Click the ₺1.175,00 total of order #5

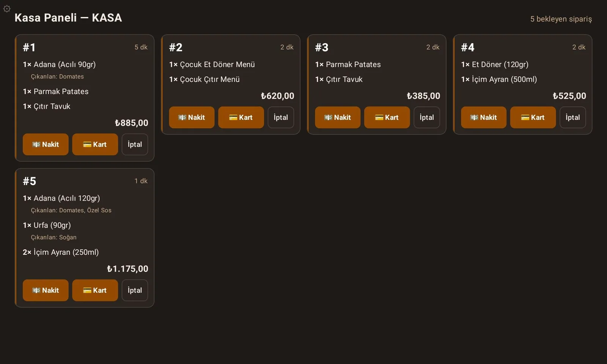click(127, 269)
